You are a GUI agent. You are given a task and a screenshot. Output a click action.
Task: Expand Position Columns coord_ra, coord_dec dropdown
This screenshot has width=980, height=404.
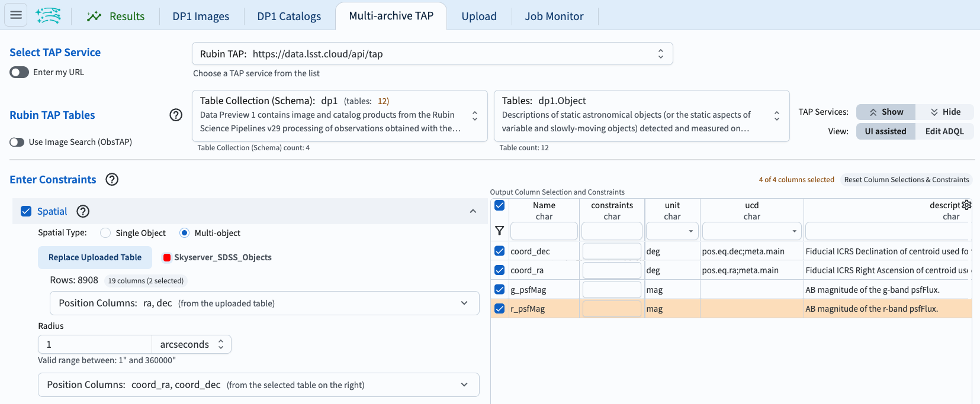[x=259, y=384]
